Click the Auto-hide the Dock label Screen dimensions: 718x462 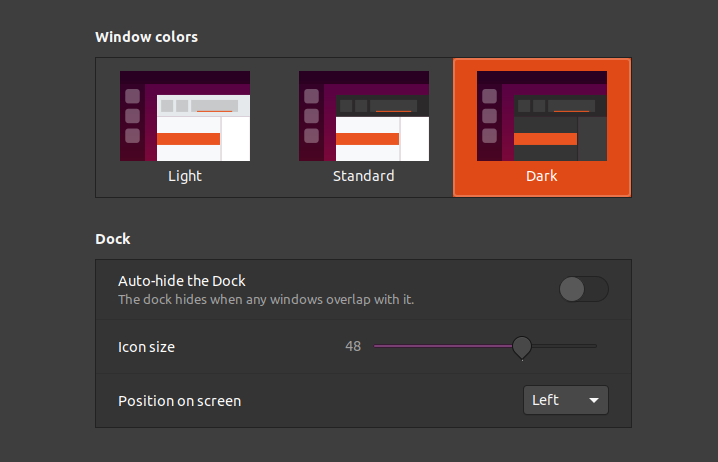click(182, 281)
